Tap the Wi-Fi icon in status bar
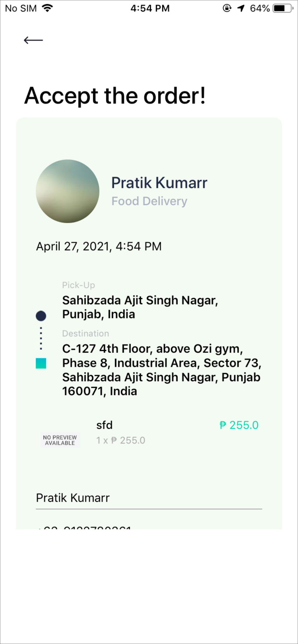Viewport: 298px width, 644px height. coord(47,8)
